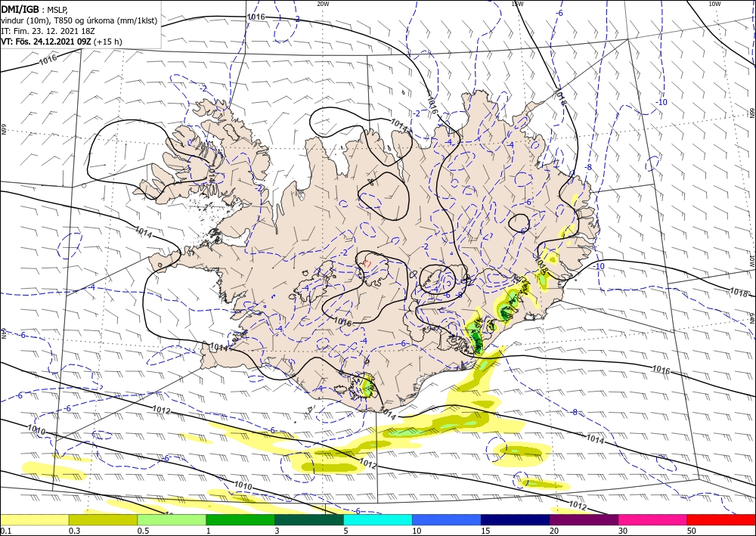The image size is (756, 536).
Task: Click the green 1–3 mm legend swatch
Action: [x=240, y=519]
